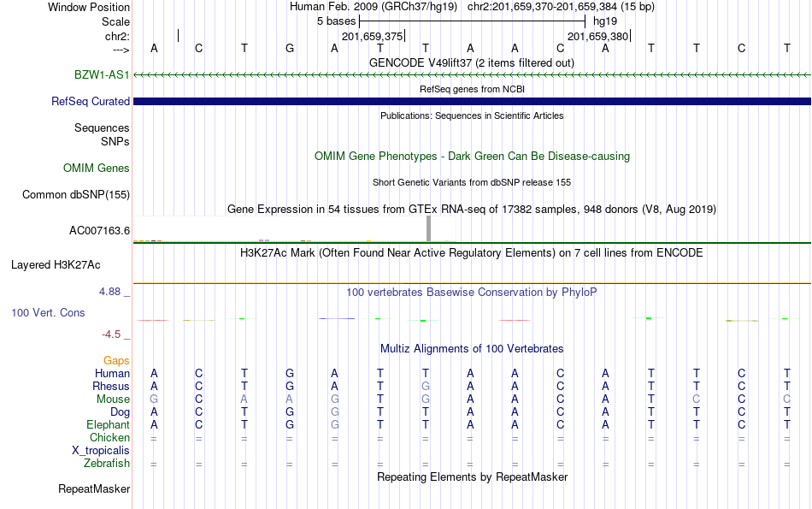
Task: Click the Human Feb. 2009 (GRCh37/hg19) text
Action: click(x=374, y=7)
